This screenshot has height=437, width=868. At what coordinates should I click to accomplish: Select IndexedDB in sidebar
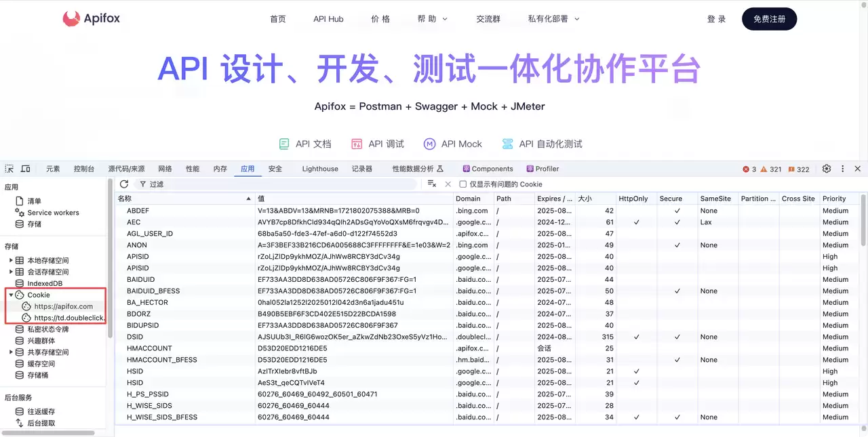click(39, 283)
